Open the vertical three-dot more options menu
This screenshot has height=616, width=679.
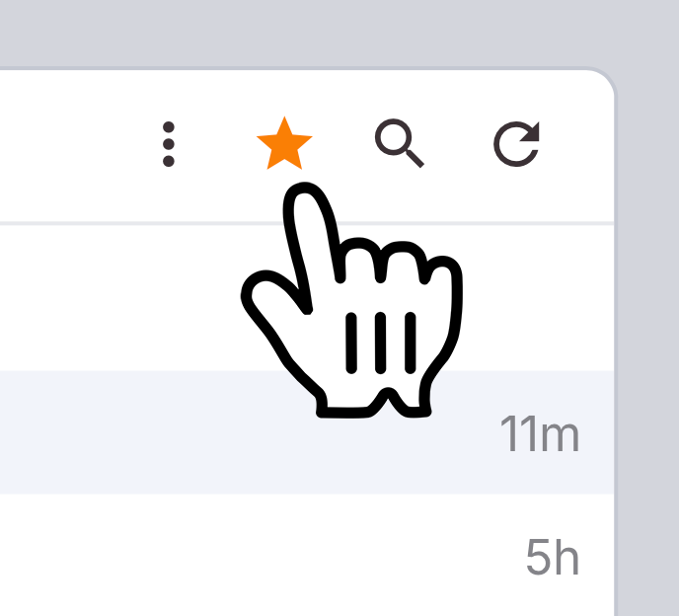point(169,144)
